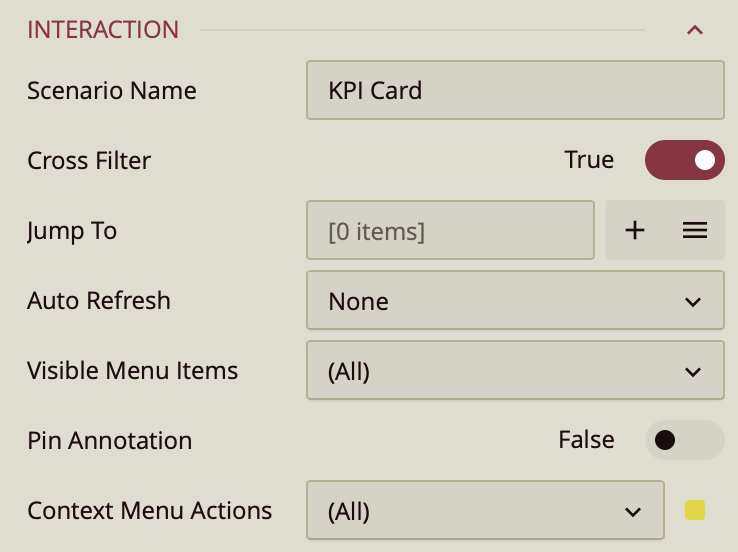738x552 pixels.
Task: Expand the Visible Menu Items dropdown
Action: [514, 371]
